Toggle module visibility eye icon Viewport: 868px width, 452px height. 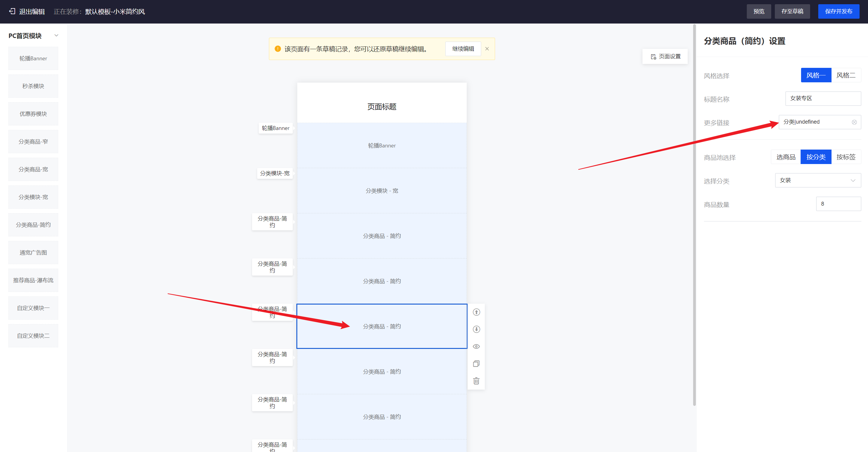pos(476,346)
